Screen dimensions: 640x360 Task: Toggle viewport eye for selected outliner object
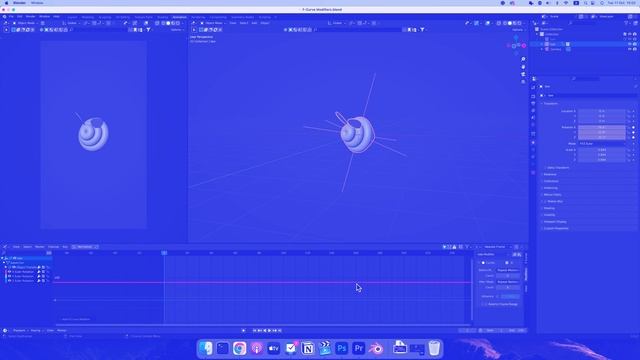click(629, 44)
